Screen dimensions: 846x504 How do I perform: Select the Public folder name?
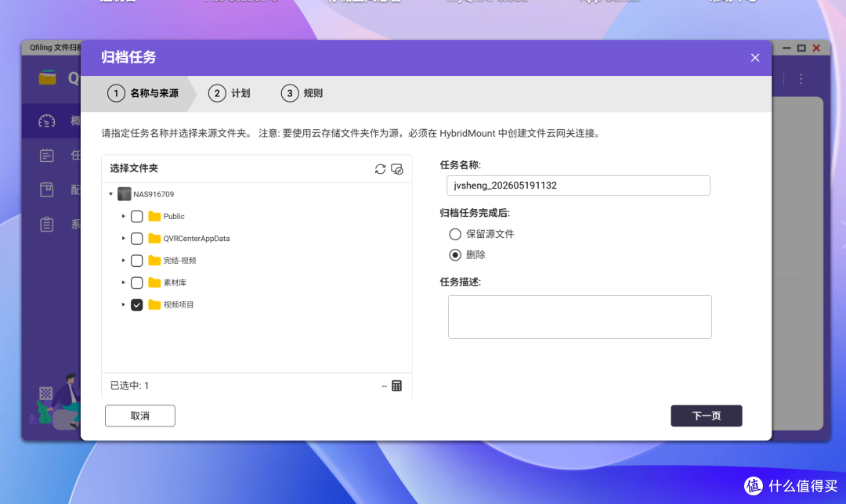coord(174,216)
